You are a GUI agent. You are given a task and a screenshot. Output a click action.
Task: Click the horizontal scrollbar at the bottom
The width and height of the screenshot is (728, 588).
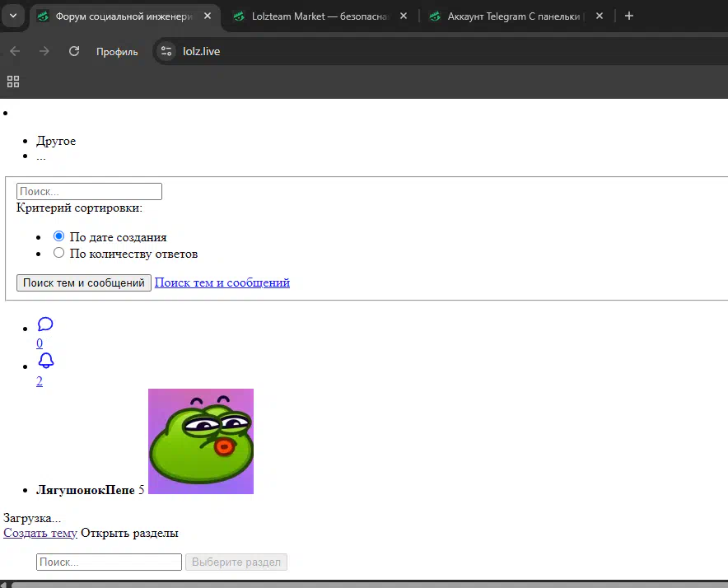369,585
